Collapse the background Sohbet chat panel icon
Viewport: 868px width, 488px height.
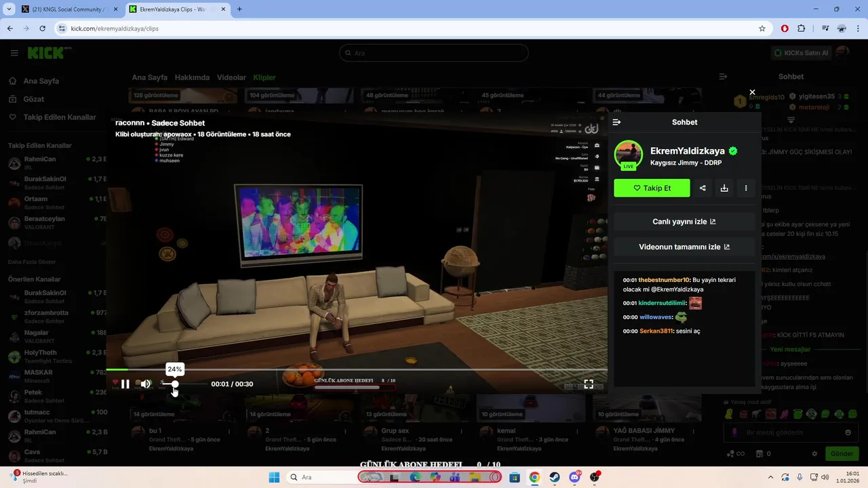pos(723,77)
